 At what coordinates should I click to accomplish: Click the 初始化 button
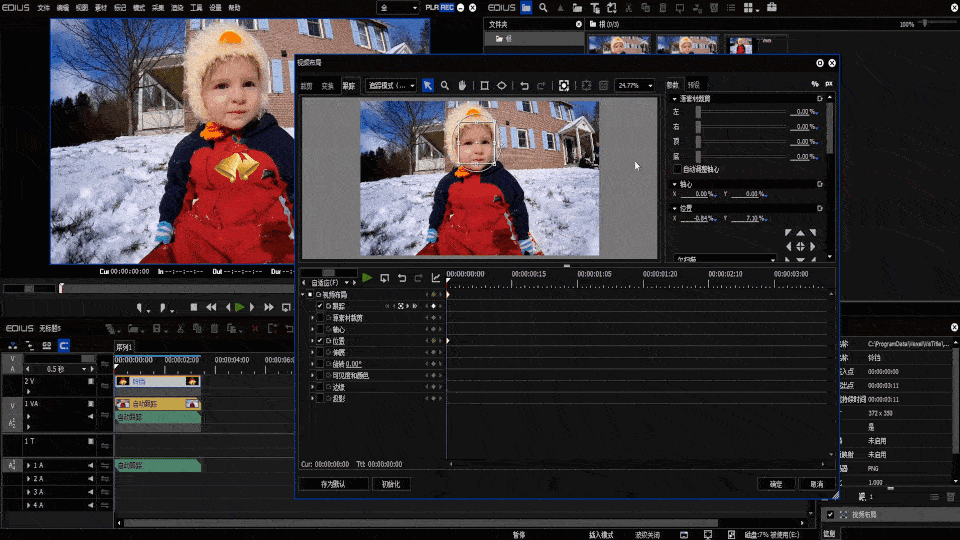click(x=391, y=484)
